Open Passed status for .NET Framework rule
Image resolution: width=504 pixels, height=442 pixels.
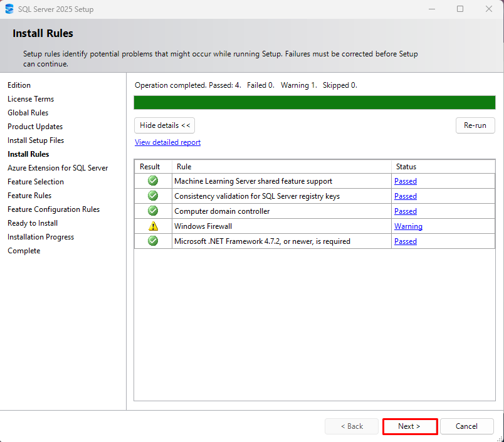tap(406, 241)
